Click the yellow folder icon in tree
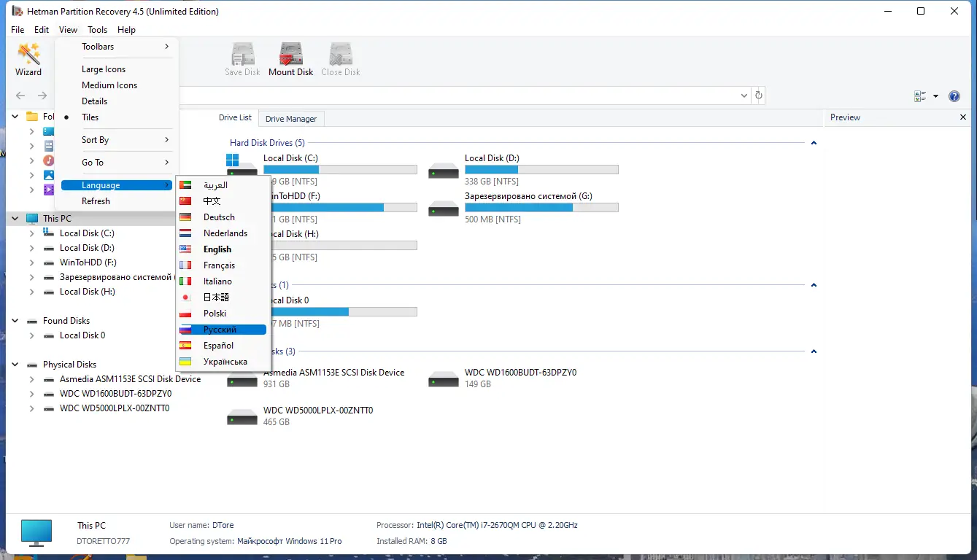This screenshot has width=977, height=560. click(32, 117)
